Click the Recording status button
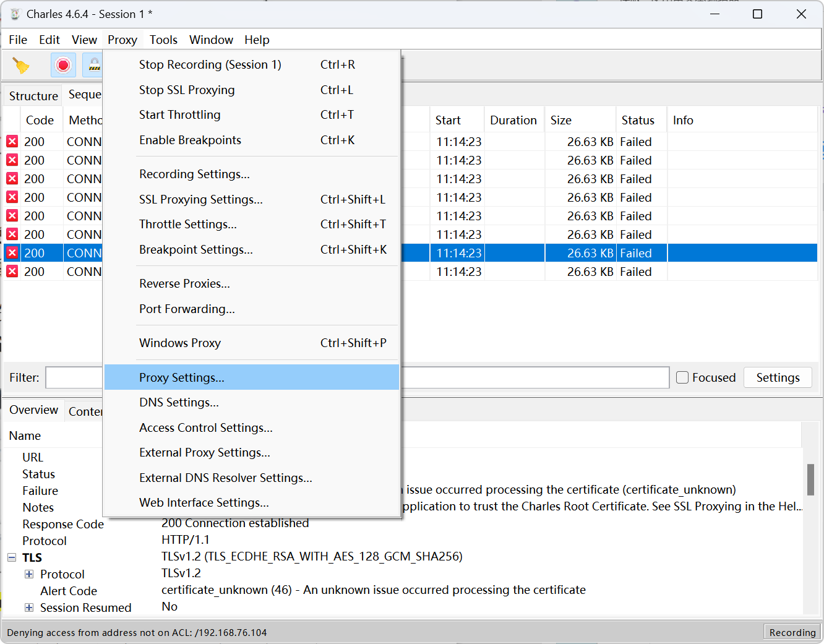Image resolution: width=824 pixels, height=644 pixels. click(792, 632)
